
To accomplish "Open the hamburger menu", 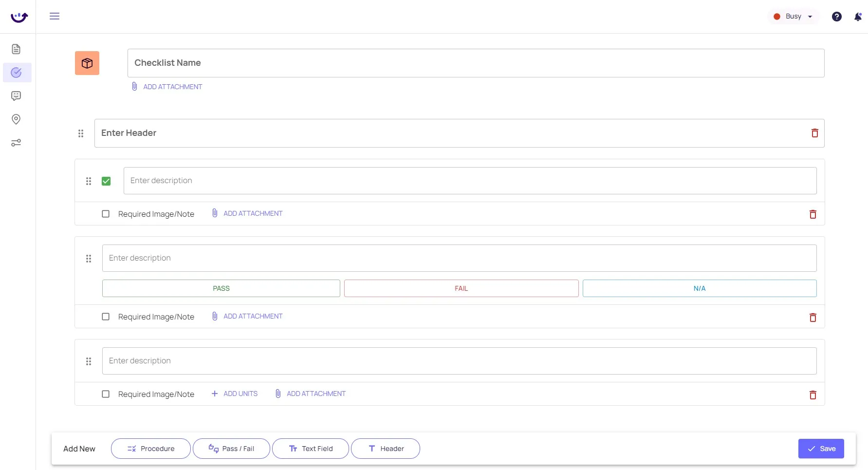I will pyautogui.click(x=55, y=16).
